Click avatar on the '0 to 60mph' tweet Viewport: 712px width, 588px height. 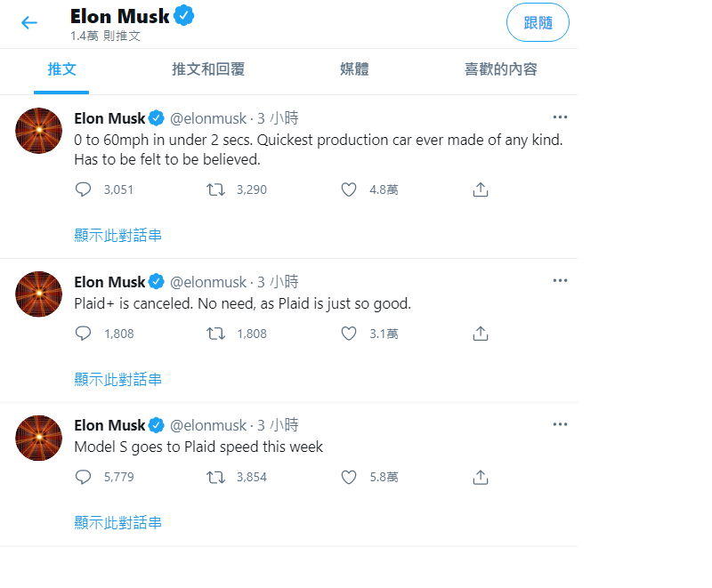coord(39,131)
